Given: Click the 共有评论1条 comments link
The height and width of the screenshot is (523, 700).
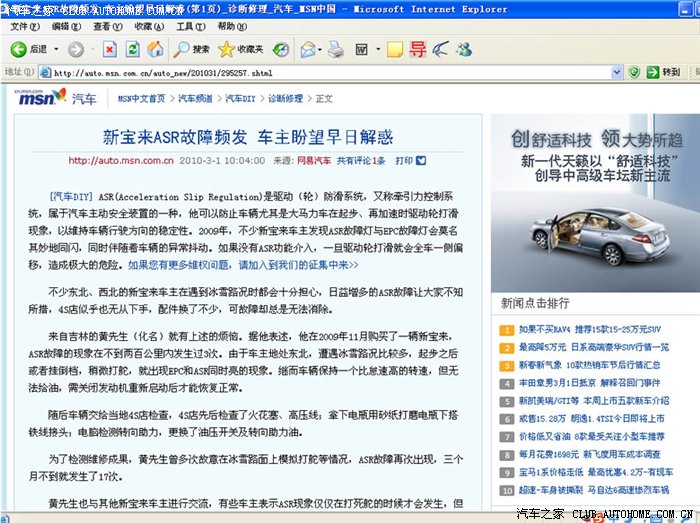Looking at the screenshot, I should 360,160.
